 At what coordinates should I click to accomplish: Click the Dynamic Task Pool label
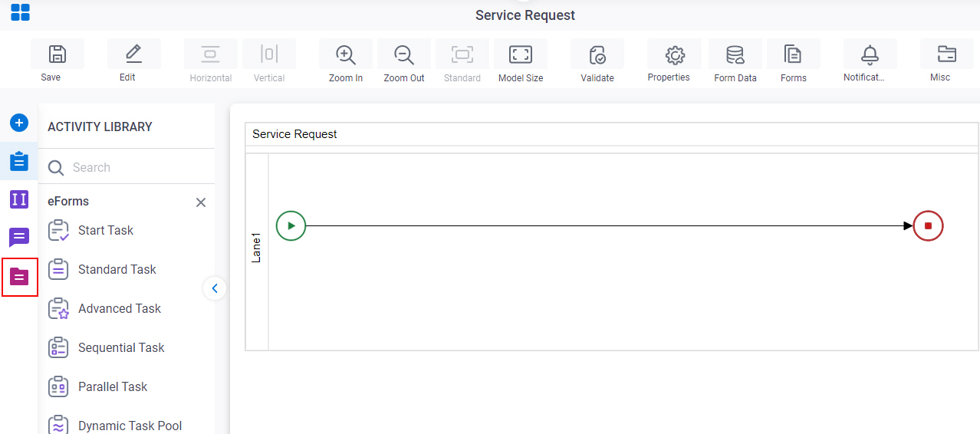(130, 426)
